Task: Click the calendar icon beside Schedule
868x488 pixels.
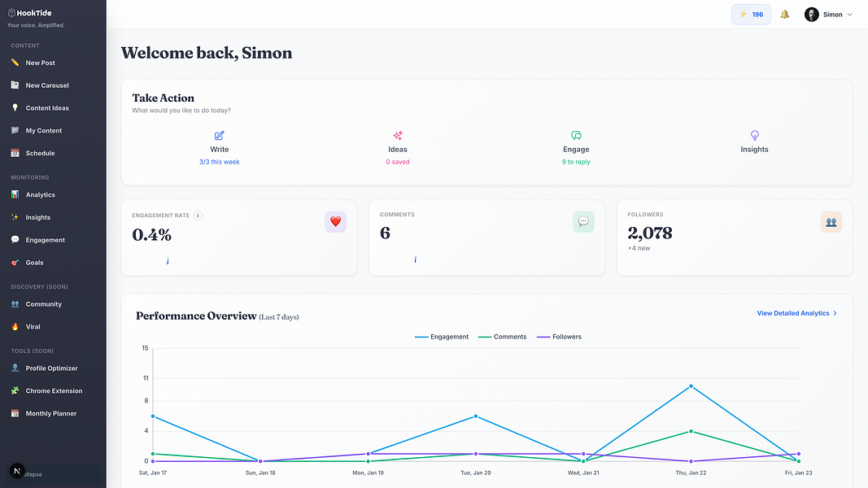Action: (15, 153)
